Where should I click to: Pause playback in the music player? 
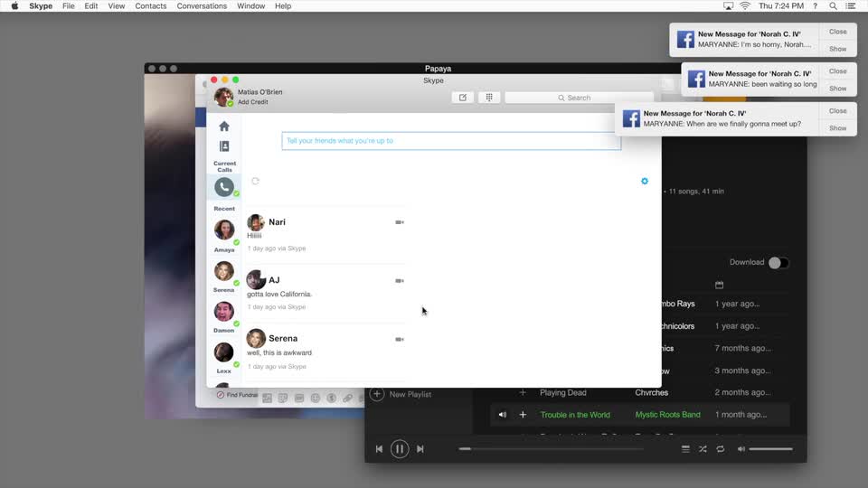(399, 449)
